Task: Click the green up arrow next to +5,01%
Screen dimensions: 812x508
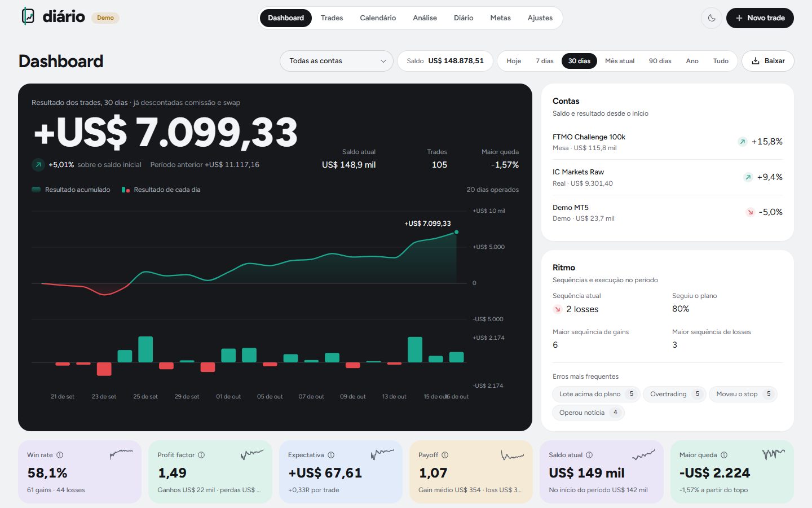Action: point(38,165)
